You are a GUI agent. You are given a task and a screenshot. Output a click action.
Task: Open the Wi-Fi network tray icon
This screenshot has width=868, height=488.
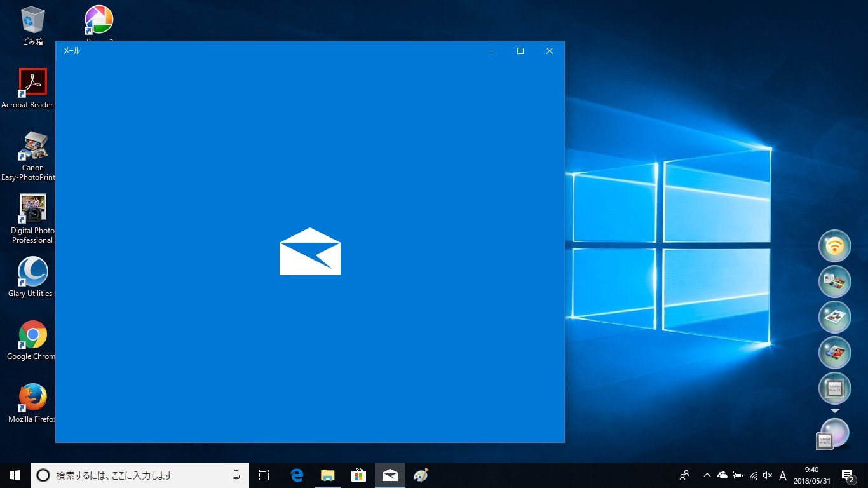point(753,475)
